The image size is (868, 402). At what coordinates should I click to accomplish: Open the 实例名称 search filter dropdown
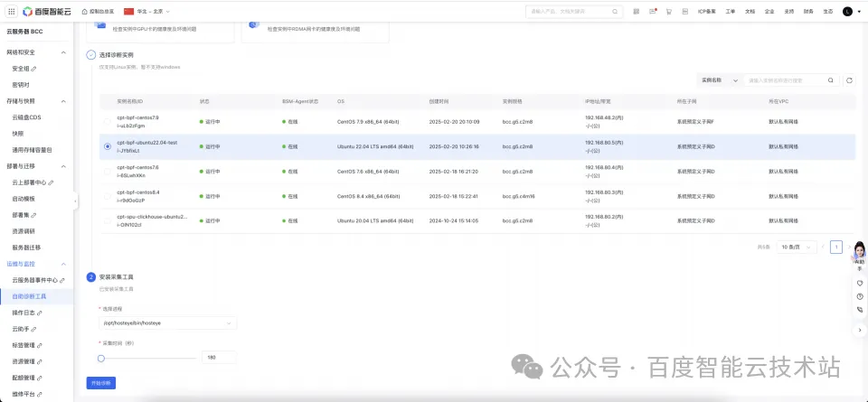point(719,80)
